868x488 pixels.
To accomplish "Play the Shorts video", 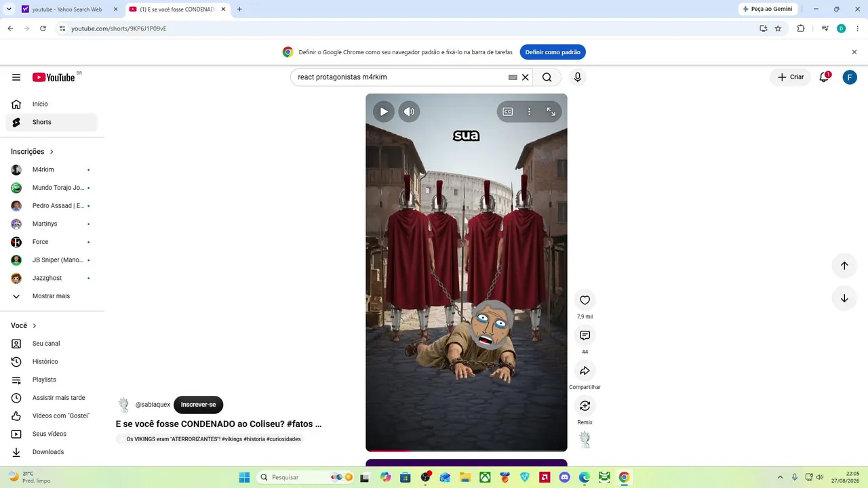I will pos(384,112).
